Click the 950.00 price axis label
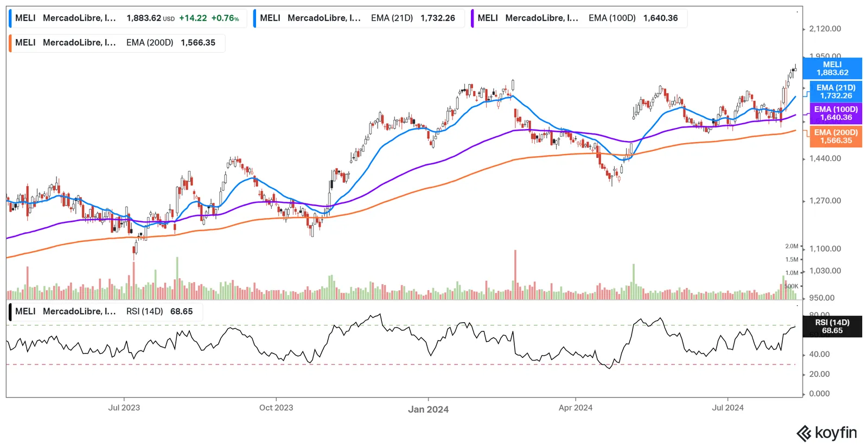 (822, 298)
